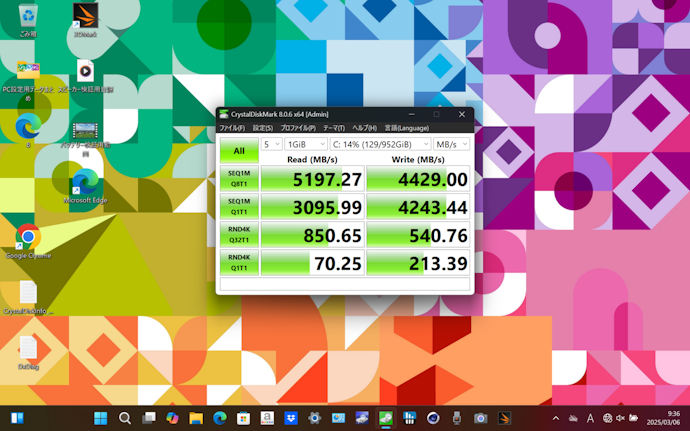This screenshot has height=431, width=690.
Task: Change the unit dropdown MB/s
Action: coord(451,144)
